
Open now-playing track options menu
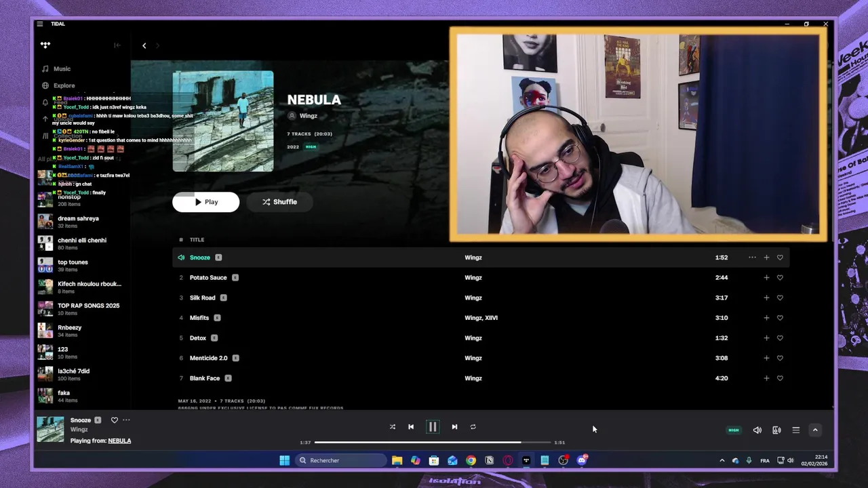[x=126, y=420]
